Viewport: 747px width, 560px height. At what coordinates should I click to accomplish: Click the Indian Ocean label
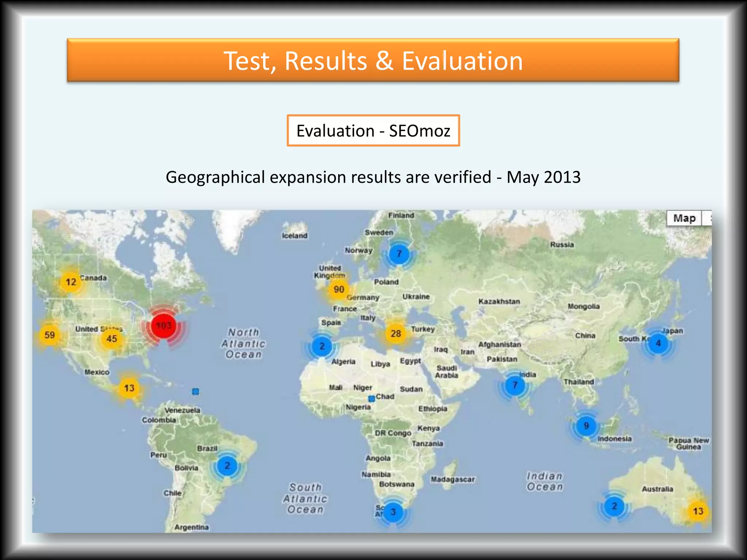[545, 481]
